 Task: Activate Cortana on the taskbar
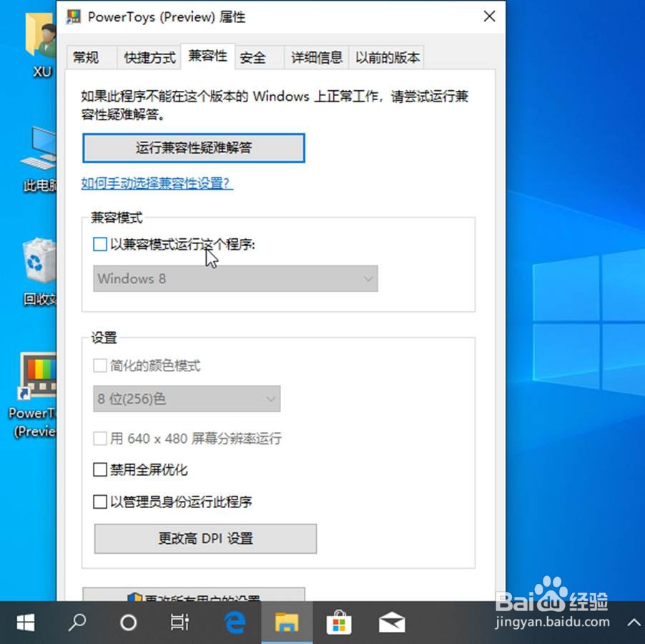pyautogui.click(x=127, y=623)
